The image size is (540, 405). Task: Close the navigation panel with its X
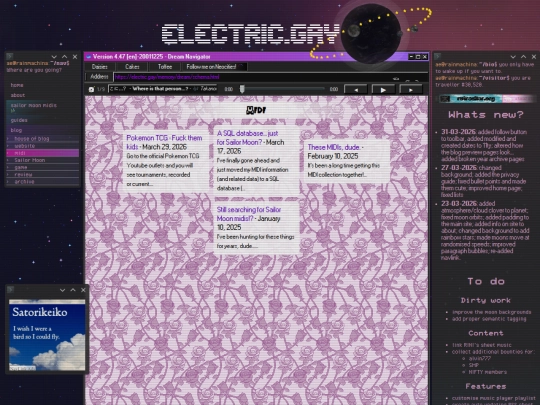[x=75, y=56]
